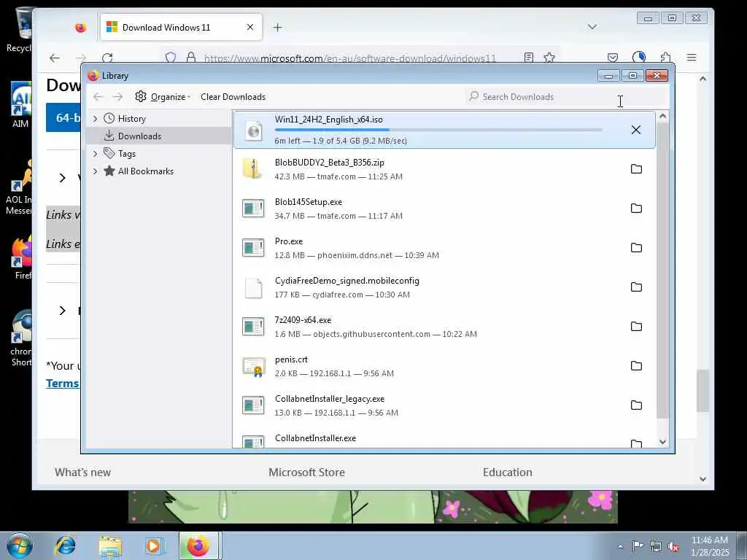Open Windows Explorer from the taskbar
The image size is (747, 560).
click(110, 545)
